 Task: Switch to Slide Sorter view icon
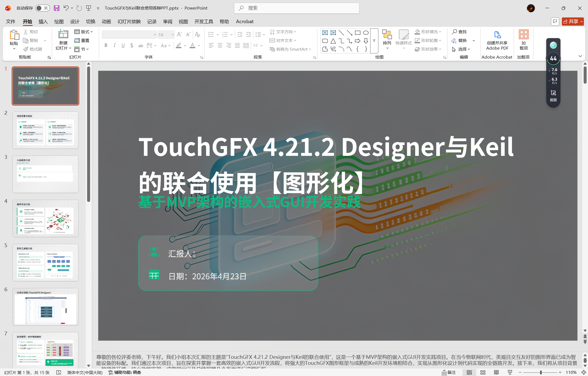pyautogui.click(x=483, y=372)
